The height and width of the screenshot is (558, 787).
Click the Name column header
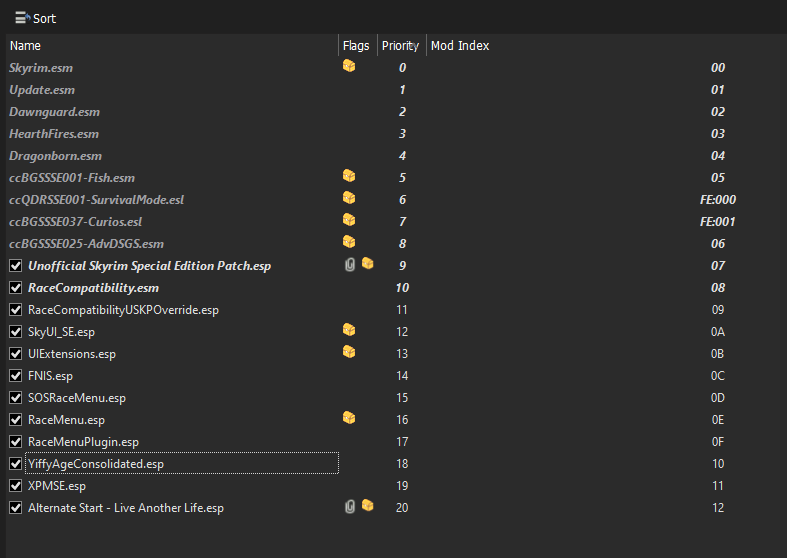tap(172, 46)
